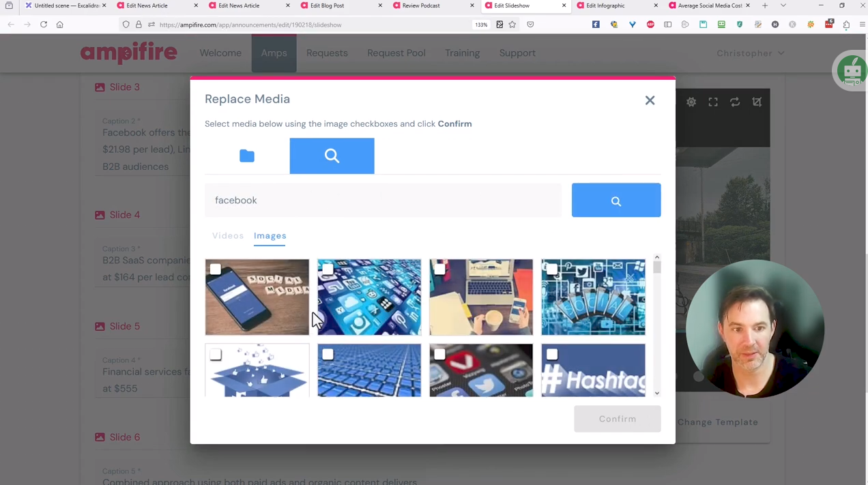Expand the Christopher account dropdown

click(x=751, y=53)
